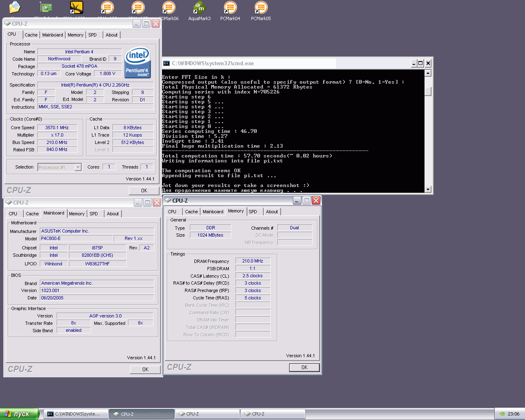Click the cmd window scroll-down arrow
Image resolution: width=525 pixels, height=420 pixels.
[428, 189]
